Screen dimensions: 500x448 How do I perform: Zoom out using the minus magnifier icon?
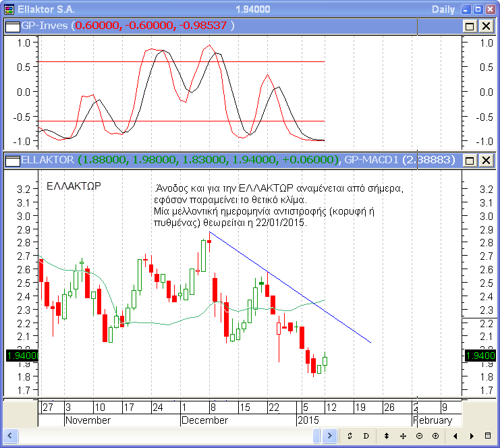coord(419,436)
